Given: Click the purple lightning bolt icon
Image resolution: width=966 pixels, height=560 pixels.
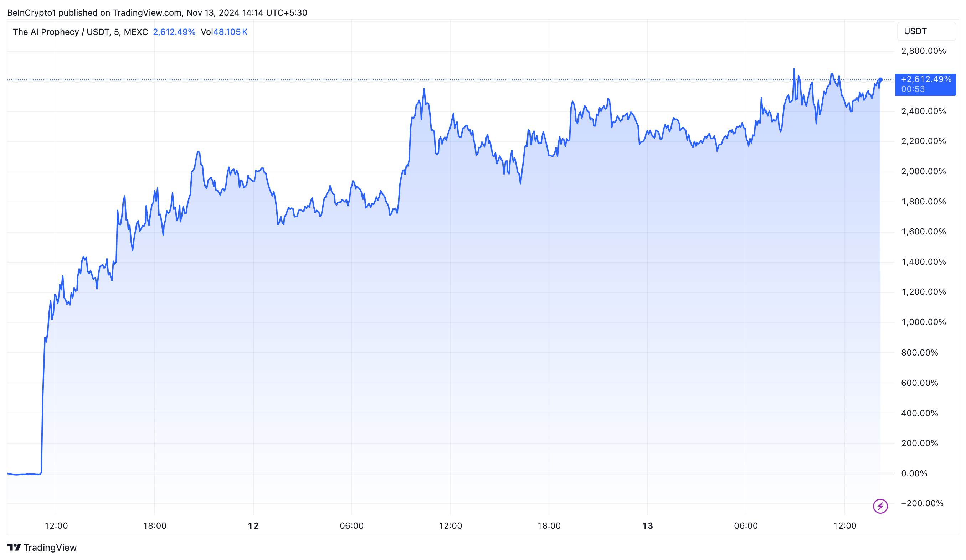Looking at the screenshot, I should point(880,506).
